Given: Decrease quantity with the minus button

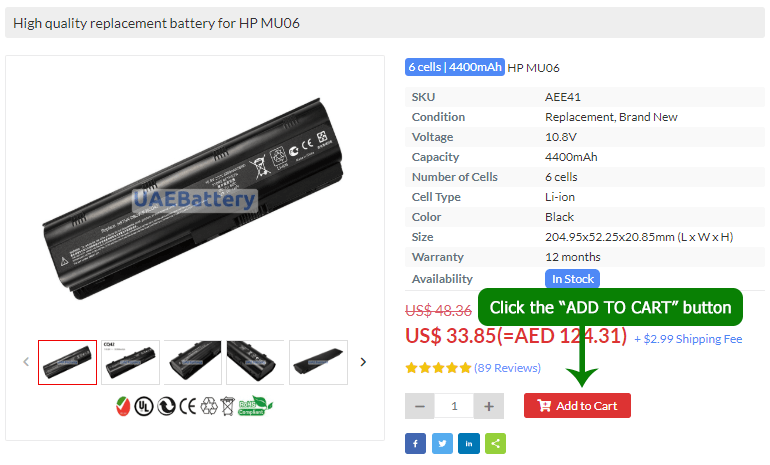Looking at the screenshot, I should (419, 406).
